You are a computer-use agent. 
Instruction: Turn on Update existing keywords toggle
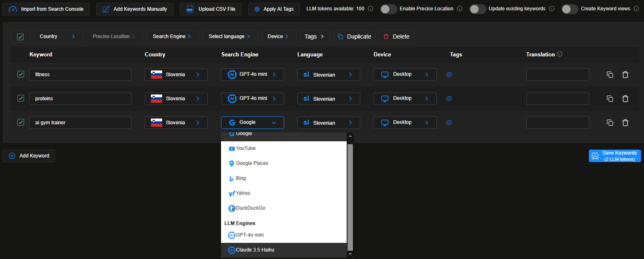(478, 9)
